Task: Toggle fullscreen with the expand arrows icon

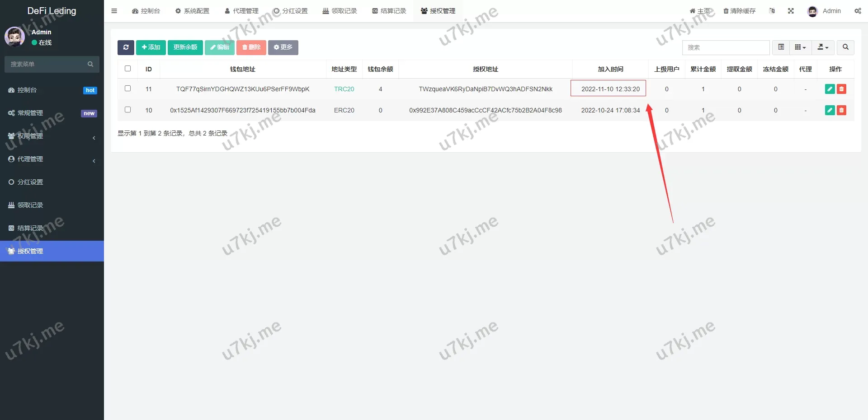Action: pos(791,10)
